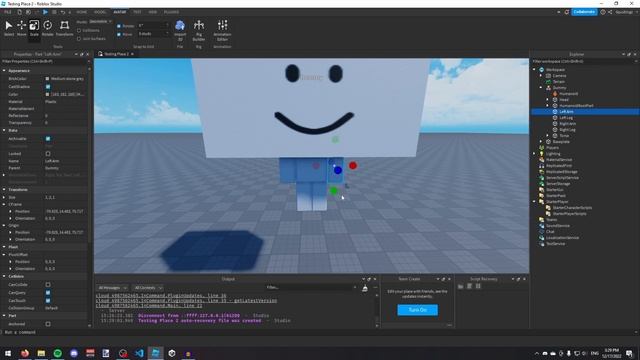640x360 pixels.
Task: Click the blue scale handle in viewport
Action: click(338, 170)
